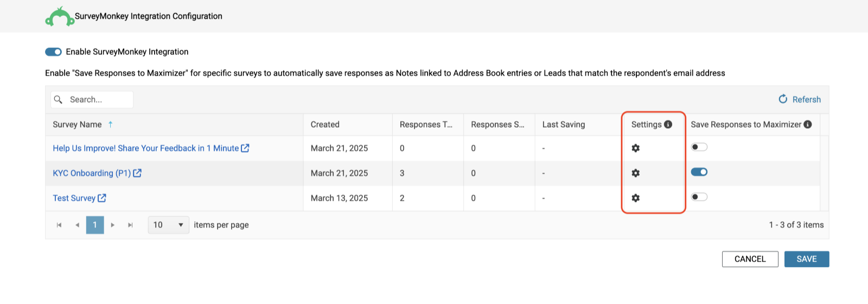
Task: Open external link icon for Test Survey
Action: [x=102, y=198]
